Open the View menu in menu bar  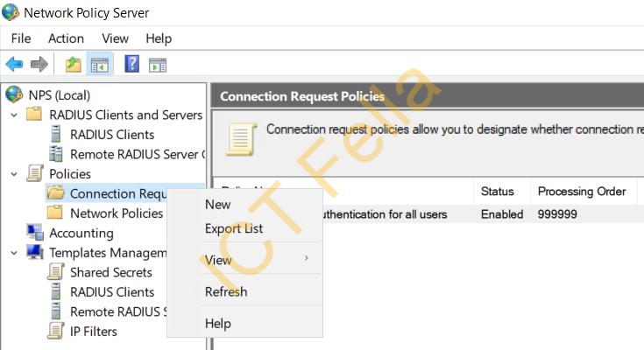[116, 38]
